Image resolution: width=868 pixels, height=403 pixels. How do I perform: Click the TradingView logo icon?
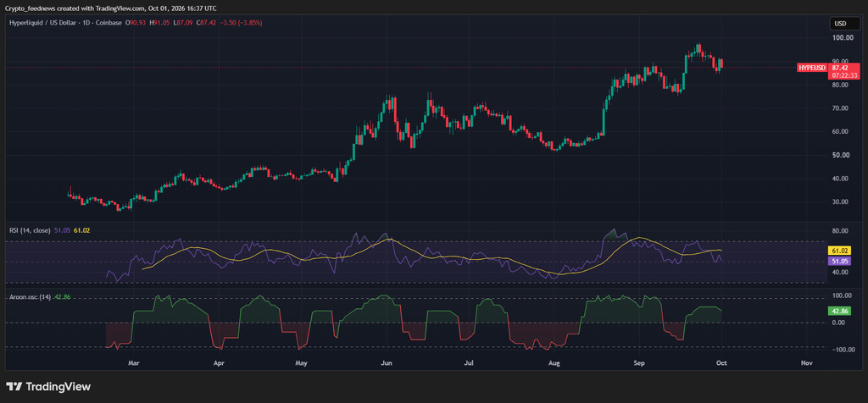click(x=14, y=386)
